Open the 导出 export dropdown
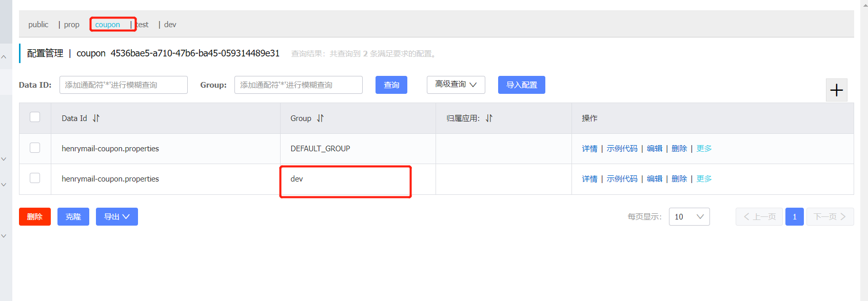Viewport: 868px width, 301px height. point(116,216)
